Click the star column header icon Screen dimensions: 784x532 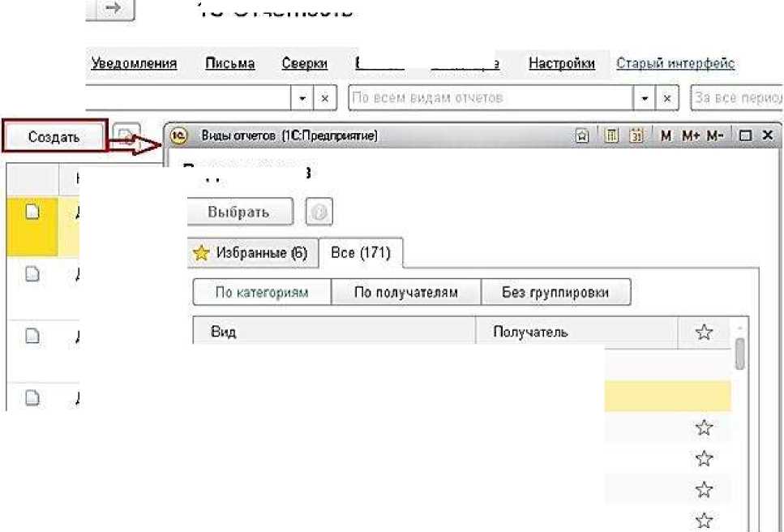[704, 332]
